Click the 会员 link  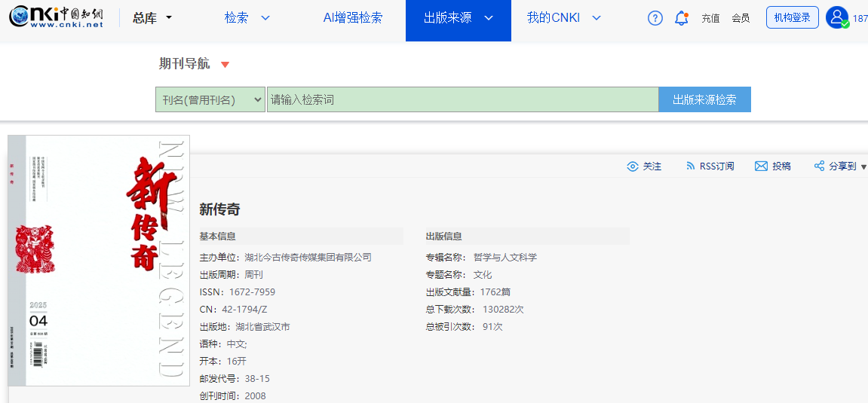click(741, 18)
